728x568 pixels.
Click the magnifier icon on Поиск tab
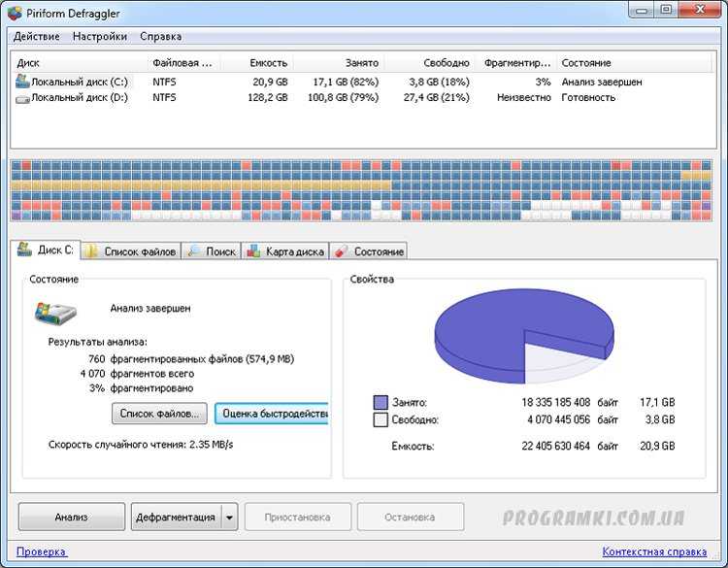pos(193,251)
